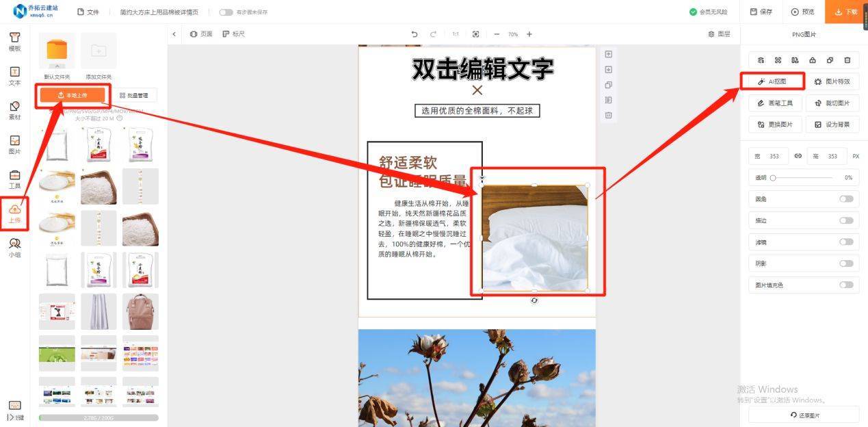Select the white bedding image on canvas

pyautogui.click(x=534, y=238)
